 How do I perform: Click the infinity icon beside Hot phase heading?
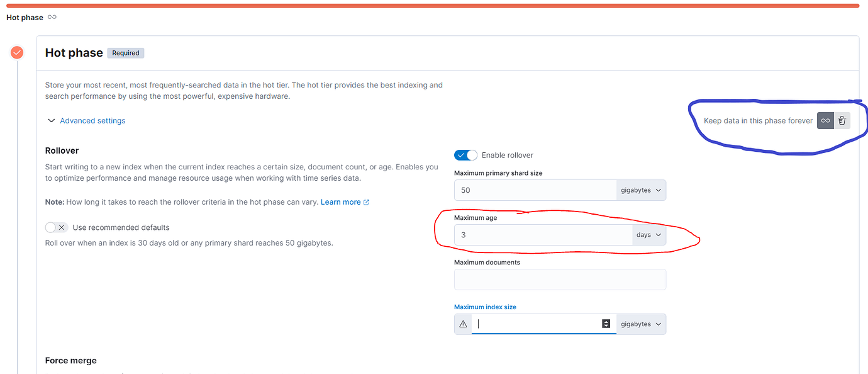pyautogui.click(x=52, y=17)
